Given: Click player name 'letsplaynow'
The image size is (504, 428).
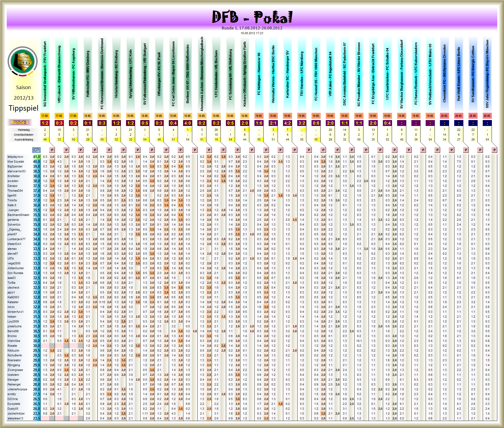Looking at the screenshot, I should (15, 157).
